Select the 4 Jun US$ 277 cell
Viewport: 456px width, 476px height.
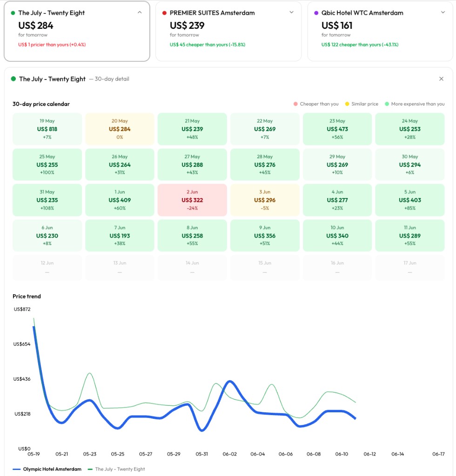coord(337,200)
